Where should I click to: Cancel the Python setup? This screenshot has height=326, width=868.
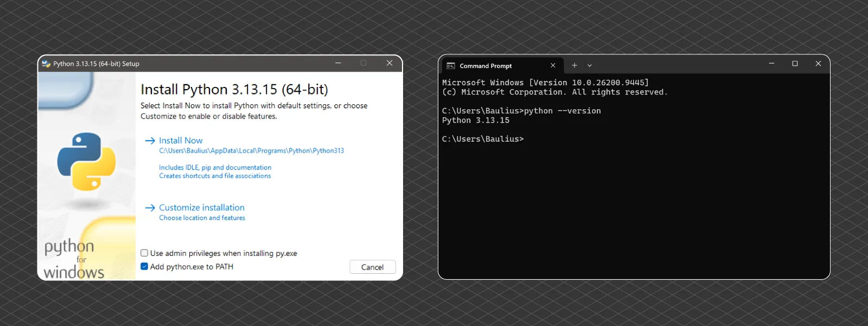[372, 267]
